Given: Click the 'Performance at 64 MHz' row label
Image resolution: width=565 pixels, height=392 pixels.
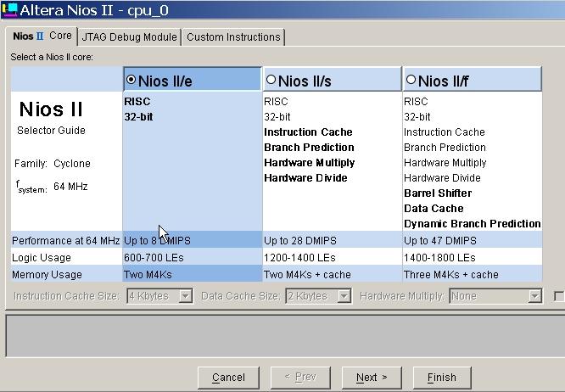Looking at the screenshot, I should point(65,241).
